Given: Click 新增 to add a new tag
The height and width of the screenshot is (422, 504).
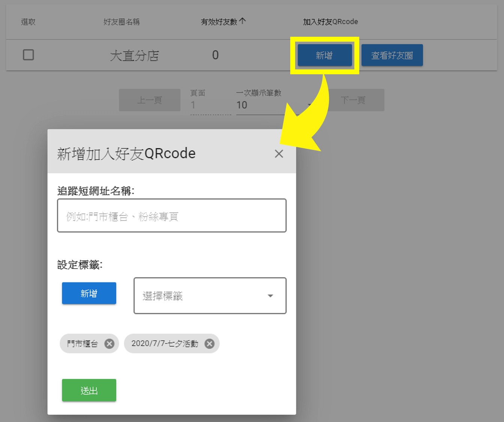Looking at the screenshot, I should pyautogui.click(x=89, y=293).
